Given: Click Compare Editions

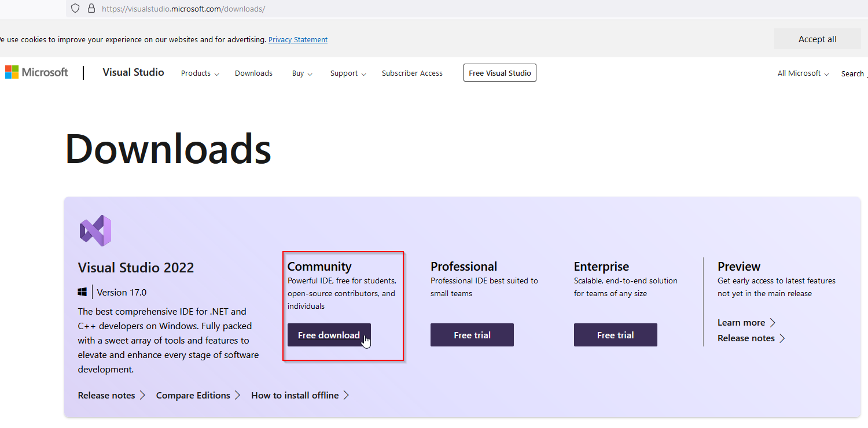Looking at the screenshot, I should pyautogui.click(x=192, y=395).
